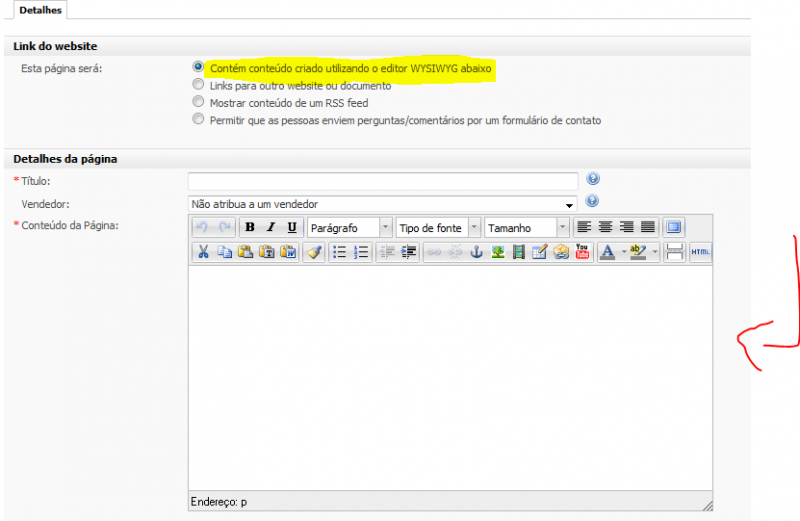This screenshot has width=800, height=521.
Task: Paste clipboard content
Action: [x=246, y=252]
